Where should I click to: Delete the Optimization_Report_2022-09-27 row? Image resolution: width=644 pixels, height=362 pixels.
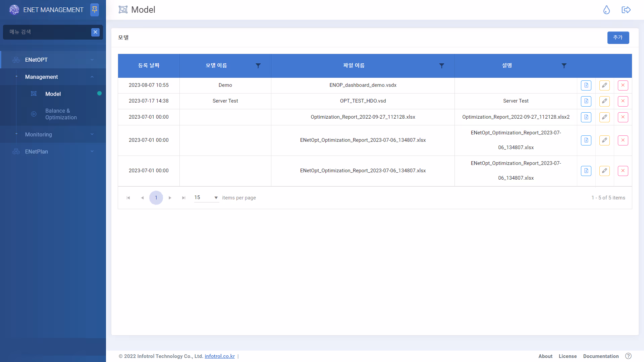click(623, 117)
